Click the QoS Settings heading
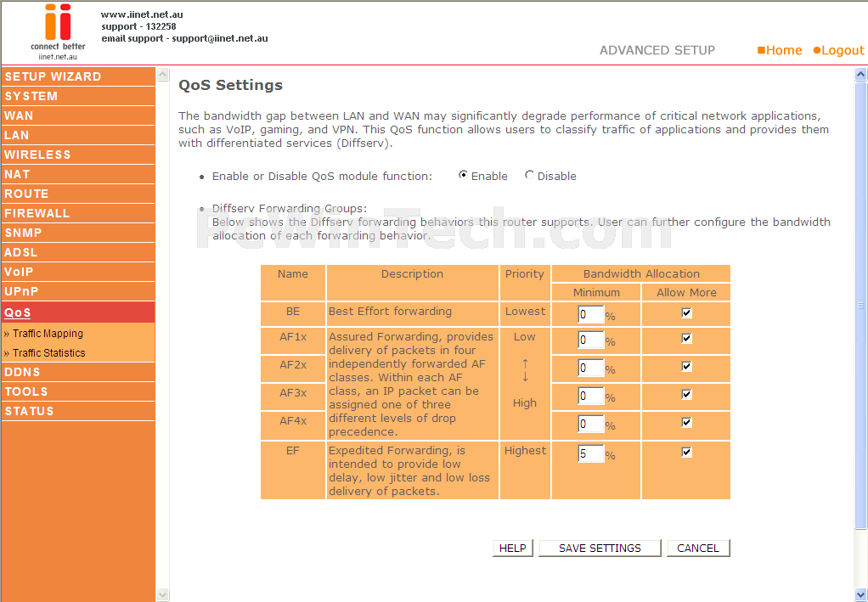The height and width of the screenshot is (602, 868). click(x=230, y=85)
